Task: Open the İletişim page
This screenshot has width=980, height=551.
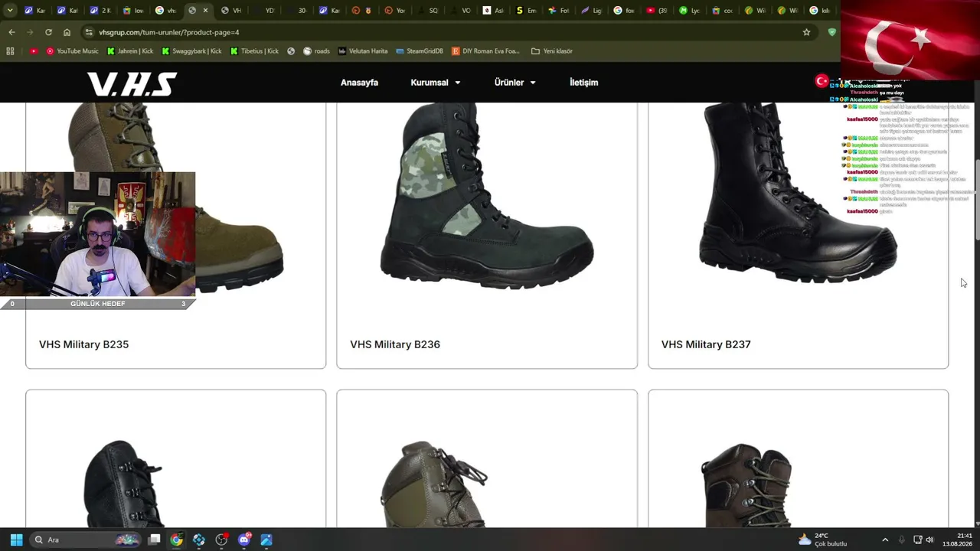Action: tap(583, 83)
